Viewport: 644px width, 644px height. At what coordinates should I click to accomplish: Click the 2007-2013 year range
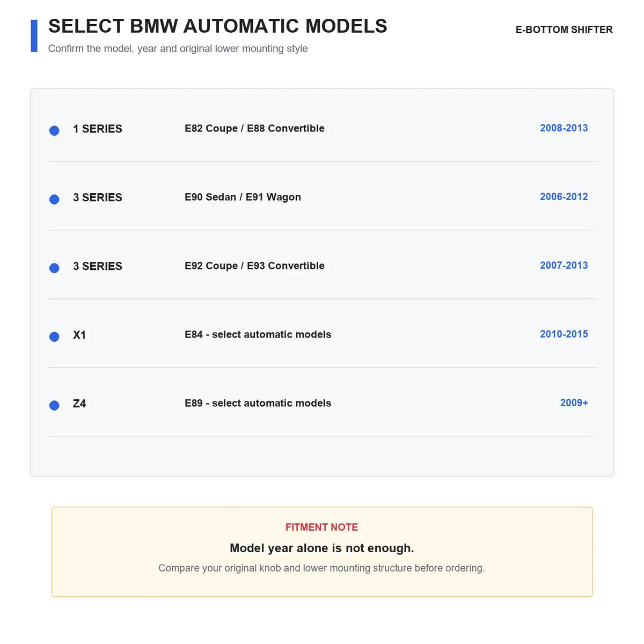(564, 265)
